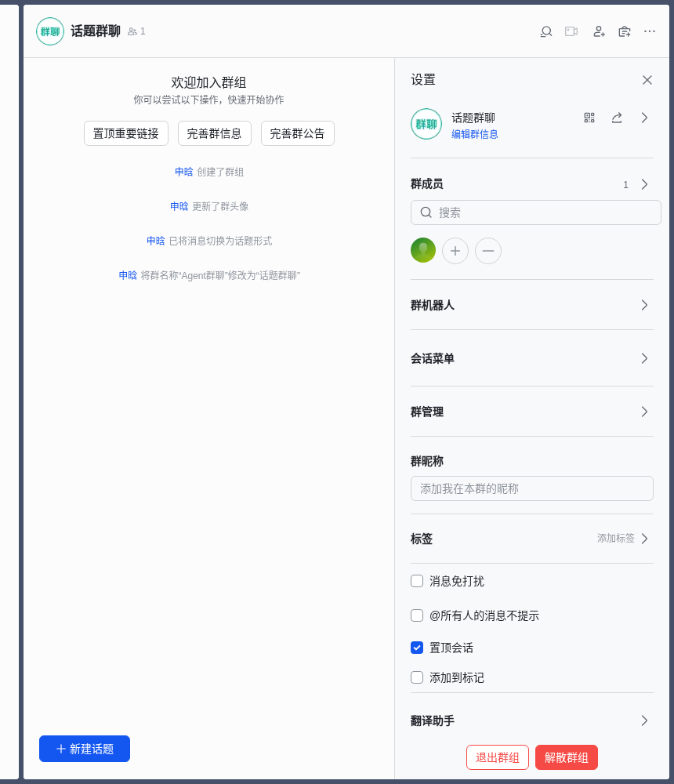Open the header calendar/task icon

pos(624,31)
